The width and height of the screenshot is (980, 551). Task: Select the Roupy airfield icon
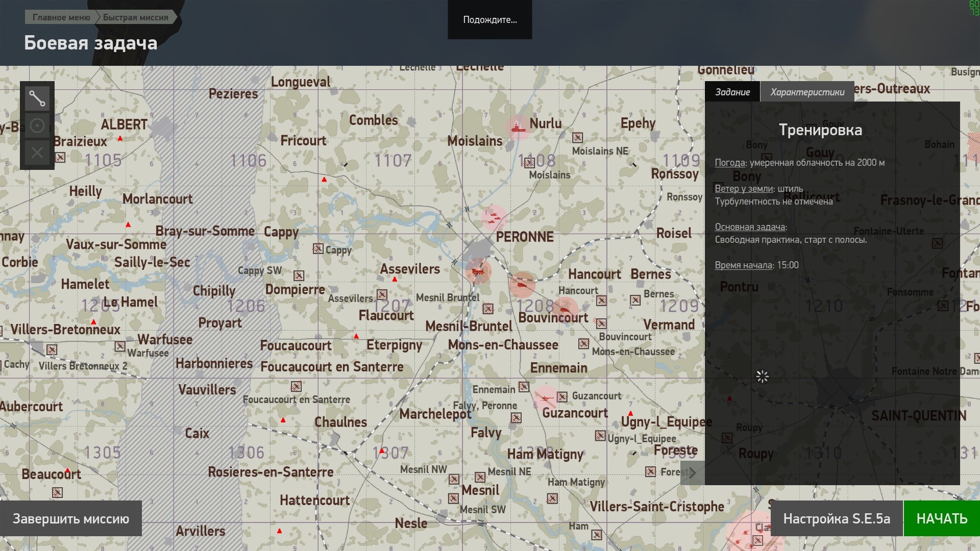tap(727, 438)
